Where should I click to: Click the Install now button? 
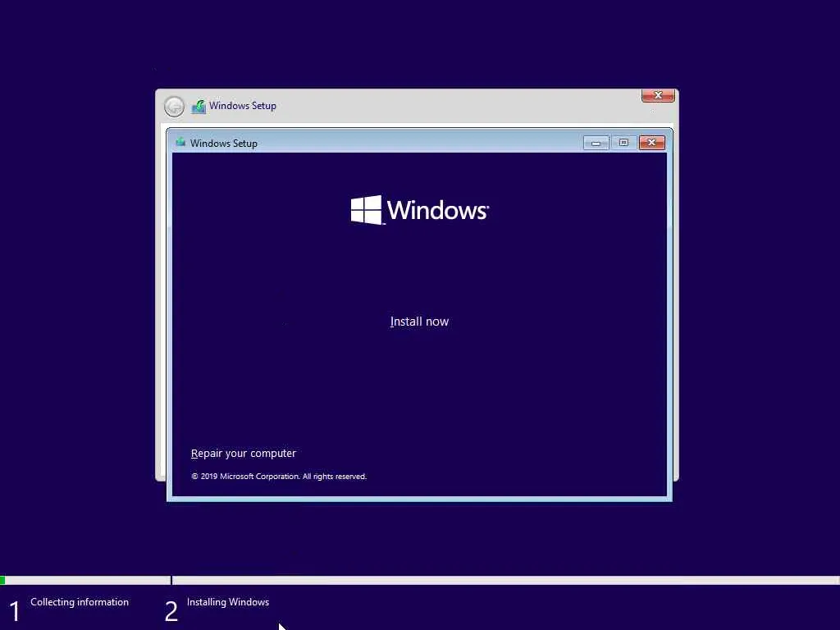pyautogui.click(x=419, y=322)
